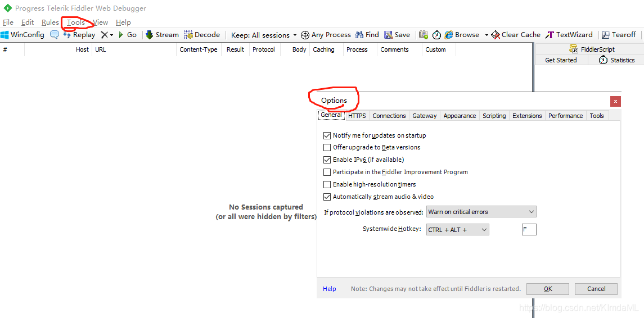Click the Protocol column header
This screenshot has height=318, width=644.
(265, 49)
